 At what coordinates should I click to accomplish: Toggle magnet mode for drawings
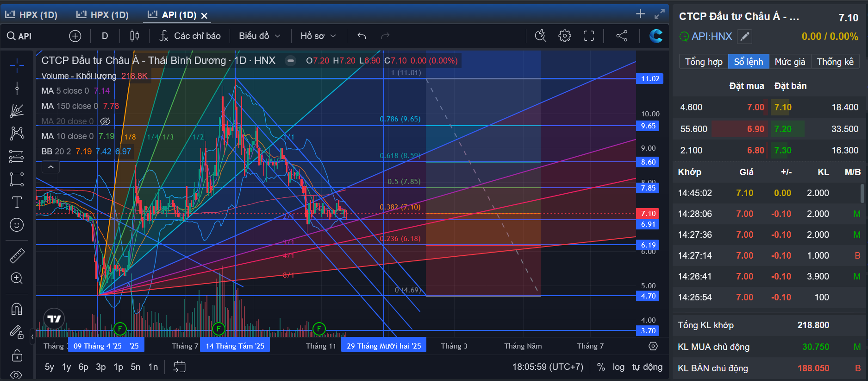(x=17, y=309)
